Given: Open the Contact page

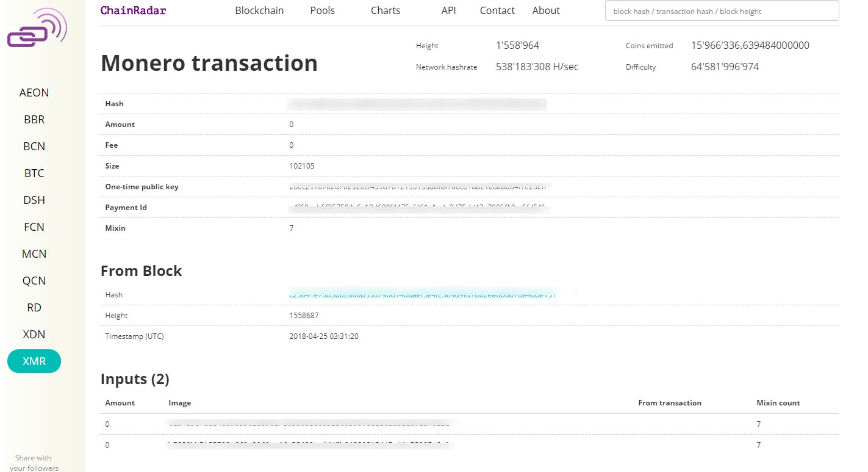Looking at the screenshot, I should [x=497, y=10].
